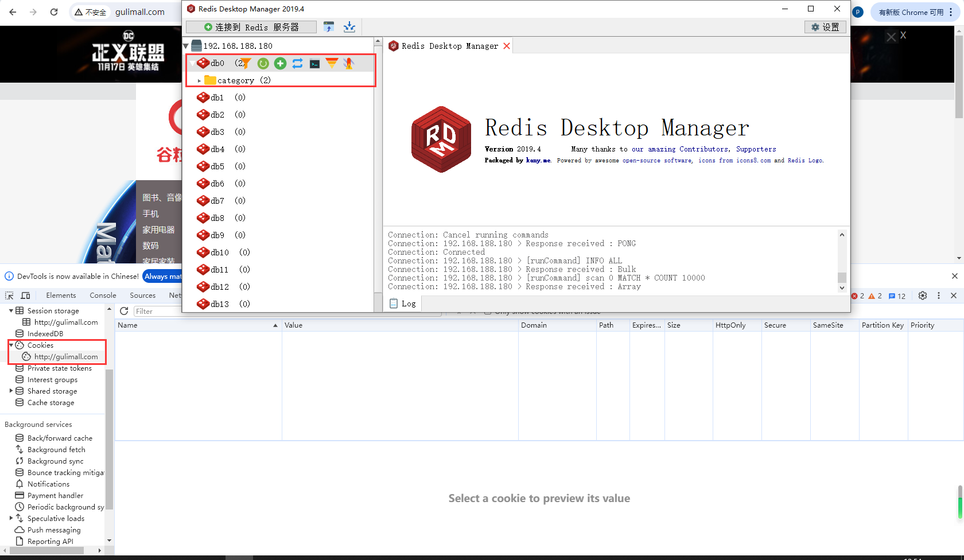Click the Chrome forward navigation arrow
The height and width of the screenshot is (560, 964).
point(33,12)
